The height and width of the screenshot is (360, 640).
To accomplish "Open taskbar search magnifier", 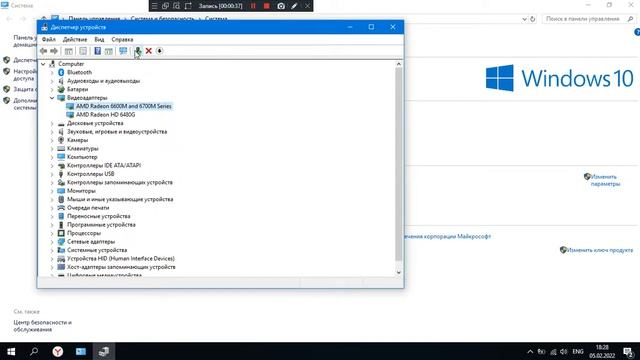I will click(34, 351).
